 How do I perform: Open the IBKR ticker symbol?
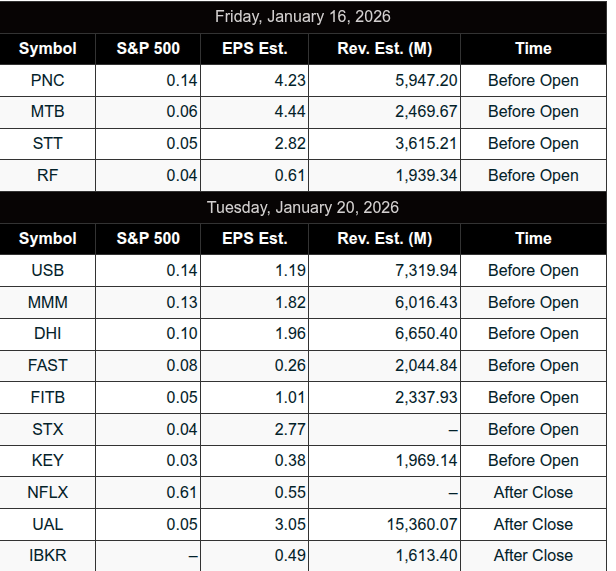(x=47, y=556)
